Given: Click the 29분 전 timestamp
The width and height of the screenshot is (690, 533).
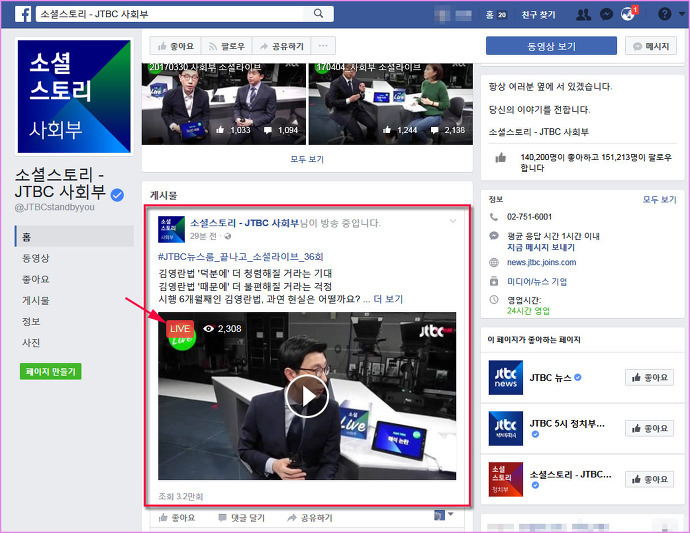Looking at the screenshot, I should click(x=203, y=236).
